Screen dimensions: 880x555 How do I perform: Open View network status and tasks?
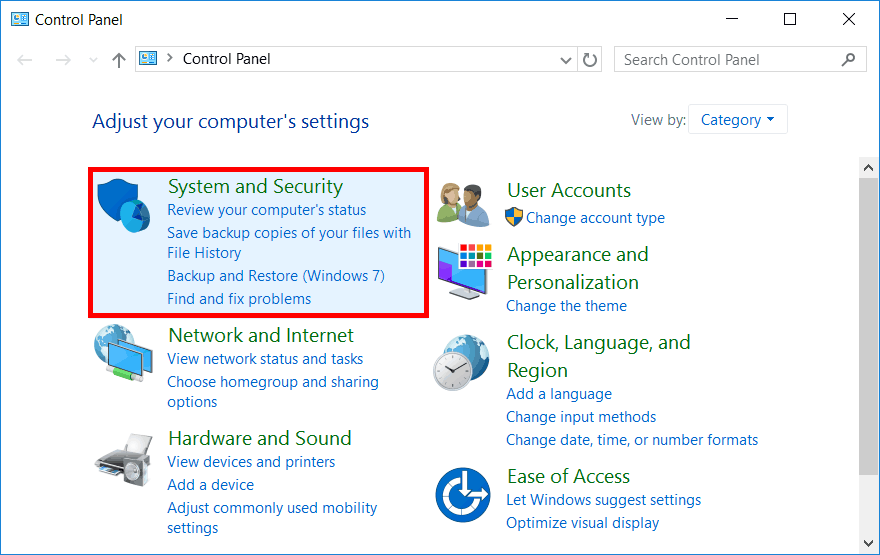pos(265,359)
